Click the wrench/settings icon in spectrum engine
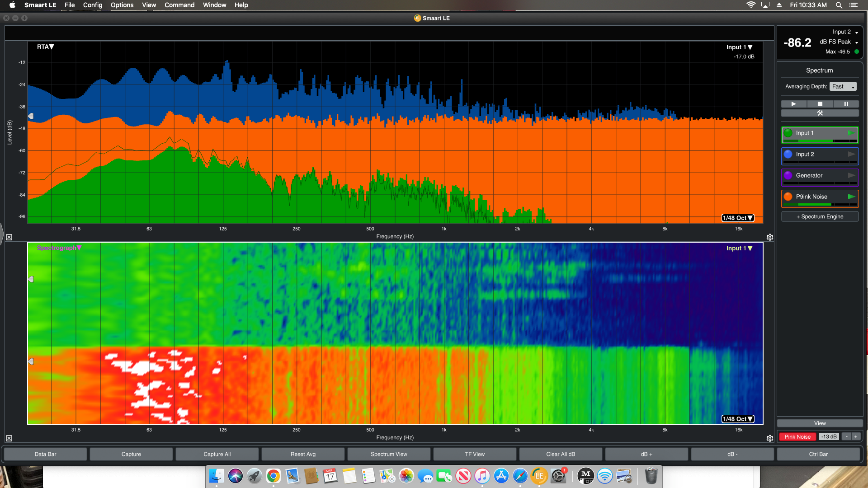 pyautogui.click(x=819, y=113)
